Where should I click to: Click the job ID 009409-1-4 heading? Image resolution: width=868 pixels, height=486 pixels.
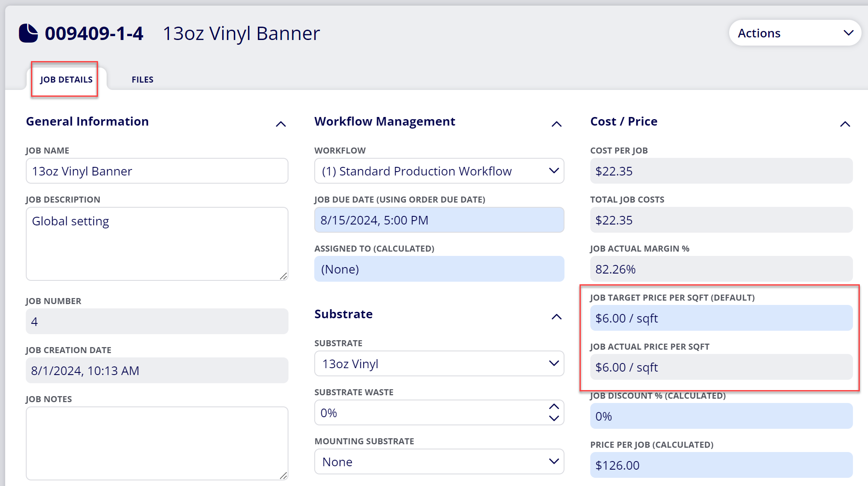click(x=94, y=33)
